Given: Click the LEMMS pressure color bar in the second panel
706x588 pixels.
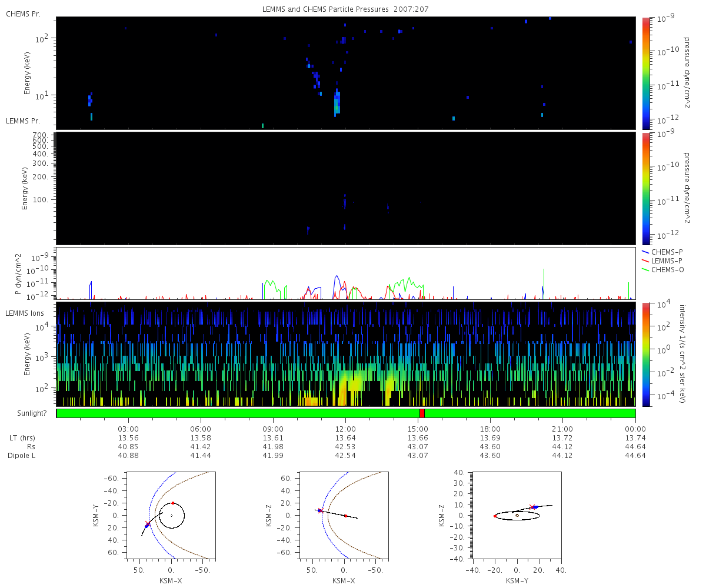Looking at the screenshot, I should 646,188.
